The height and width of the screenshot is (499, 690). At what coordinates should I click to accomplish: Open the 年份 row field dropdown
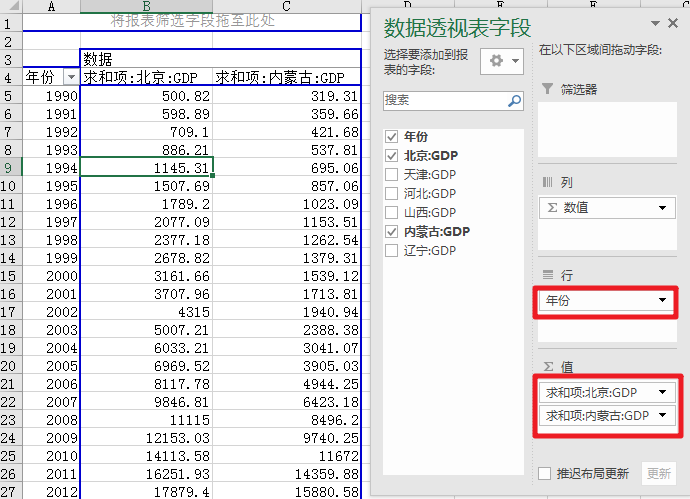[x=662, y=300]
